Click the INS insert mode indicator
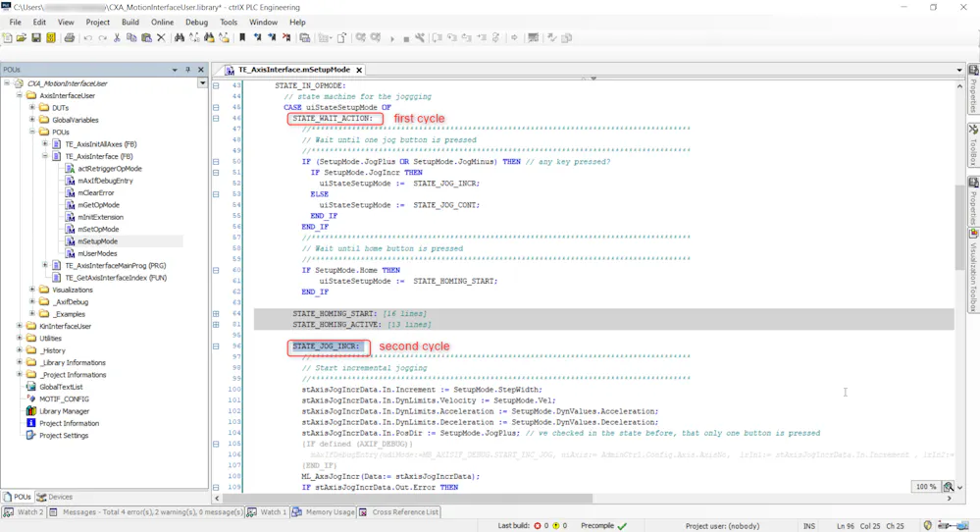 coord(808,526)
